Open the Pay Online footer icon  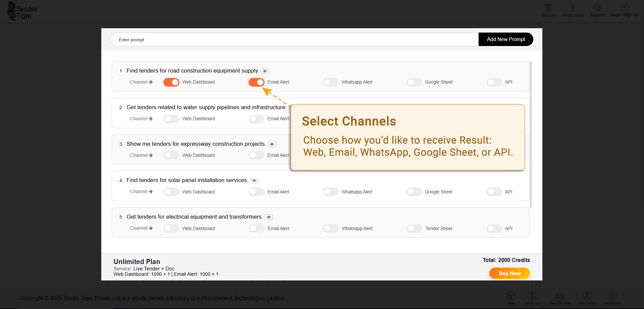coord(587,296)
